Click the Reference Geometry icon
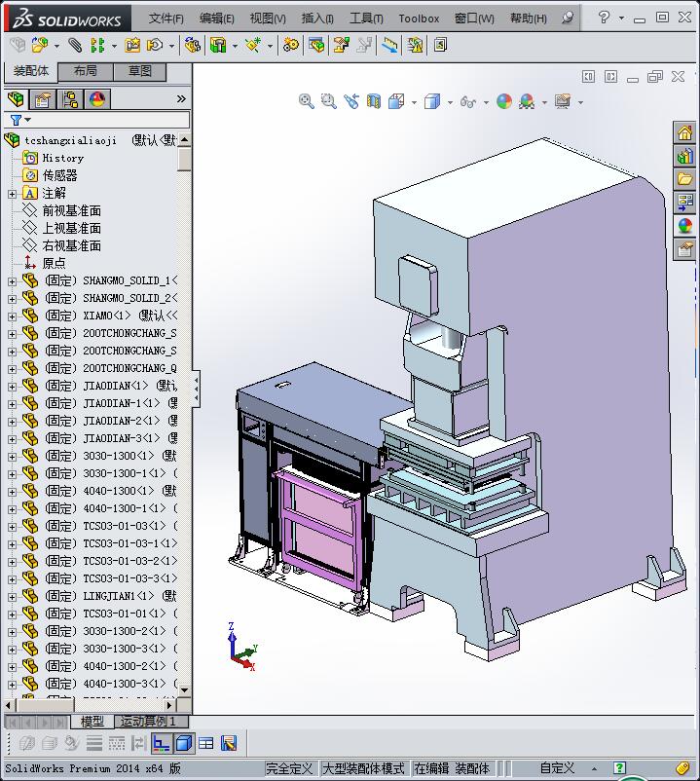Image resolution: width=700 pixels, height=781 pixels. point(253,46)
